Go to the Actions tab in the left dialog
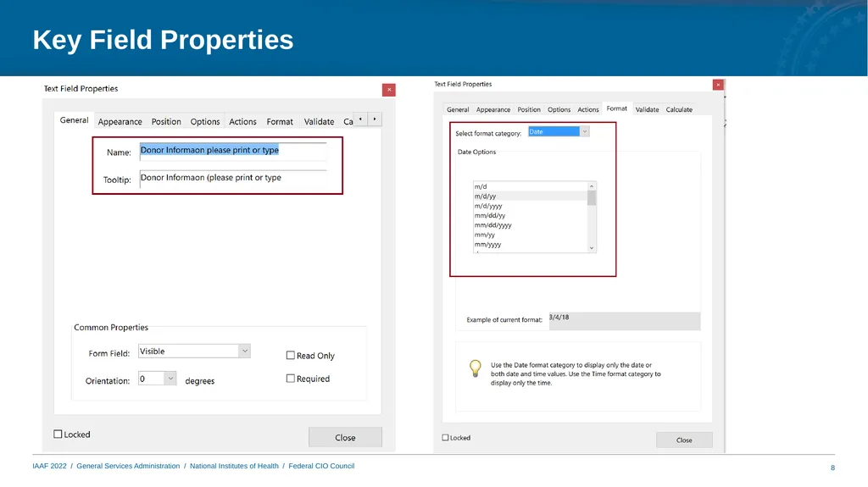 pyautogui.click(x=243, y=122)
